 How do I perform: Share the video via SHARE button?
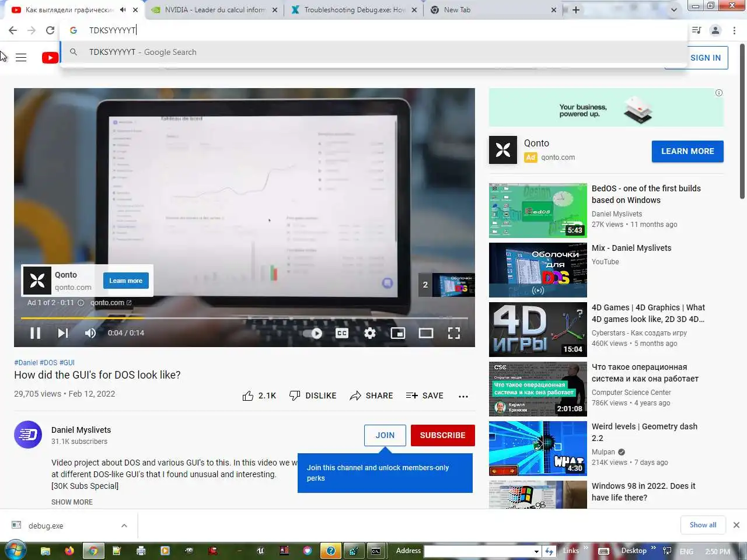(371, 395)
